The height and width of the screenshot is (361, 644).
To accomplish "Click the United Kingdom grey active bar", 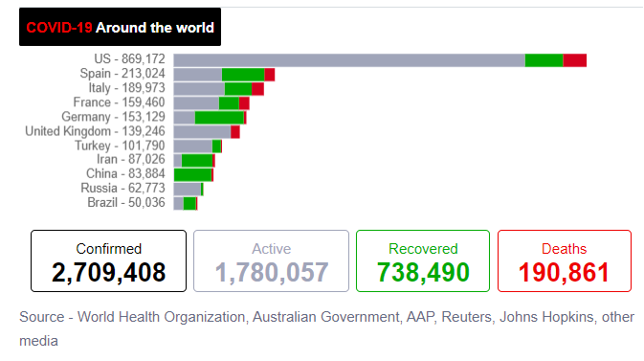I will coord(202,132).
